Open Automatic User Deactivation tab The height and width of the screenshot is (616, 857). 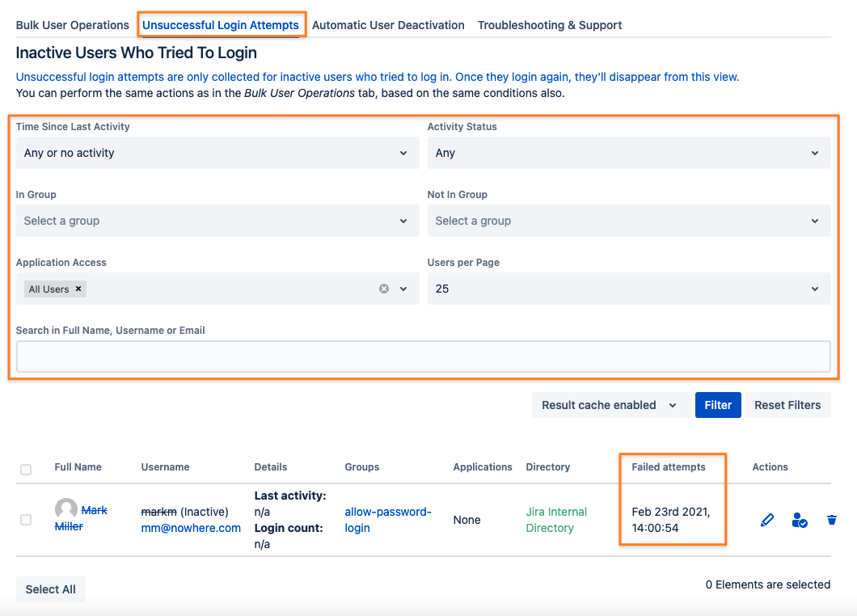click(388, 25)
